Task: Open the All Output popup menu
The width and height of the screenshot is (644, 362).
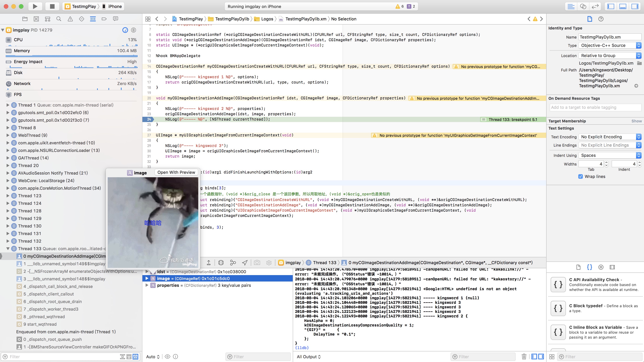Action: [309, 357]
